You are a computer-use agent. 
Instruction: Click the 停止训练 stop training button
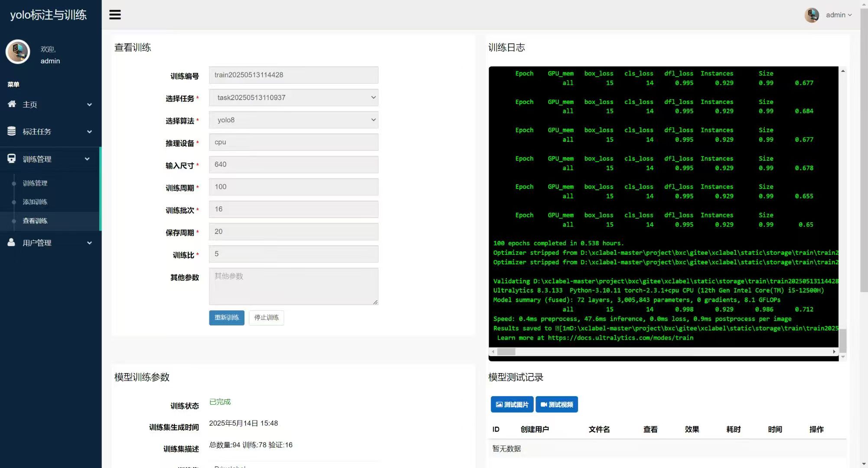(266, 318)
